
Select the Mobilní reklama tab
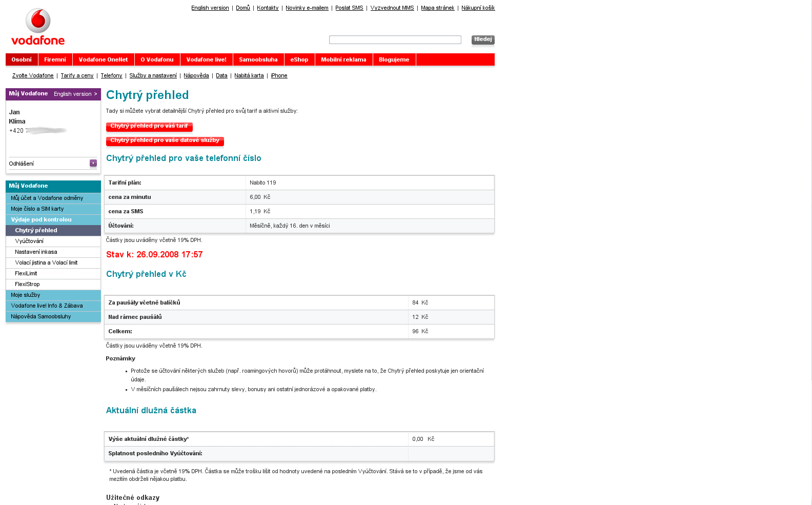(x=344, y=59)
